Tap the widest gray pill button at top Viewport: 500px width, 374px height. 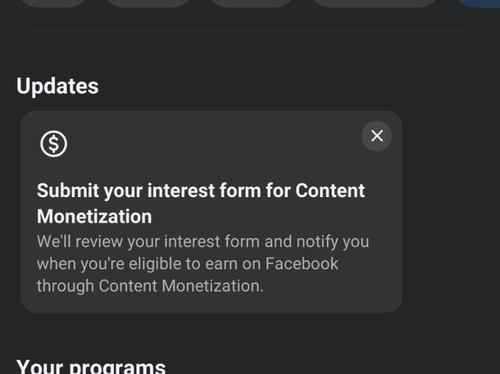point(375,3)
